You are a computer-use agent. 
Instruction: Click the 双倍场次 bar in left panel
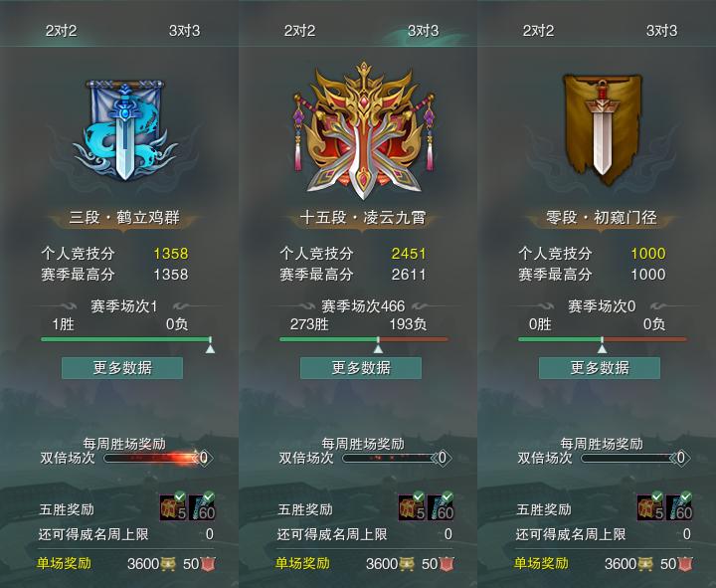tap(153, 459)
